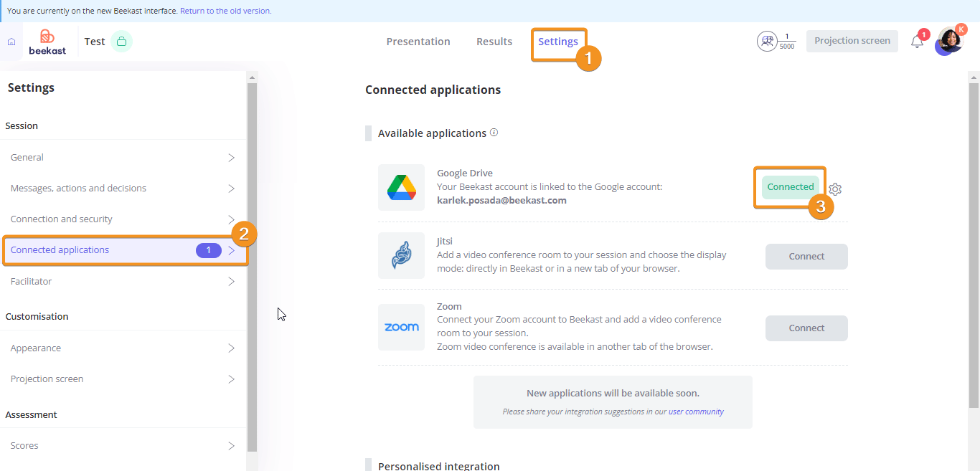Expand the Connected applications chevron

tap(231, 250)
